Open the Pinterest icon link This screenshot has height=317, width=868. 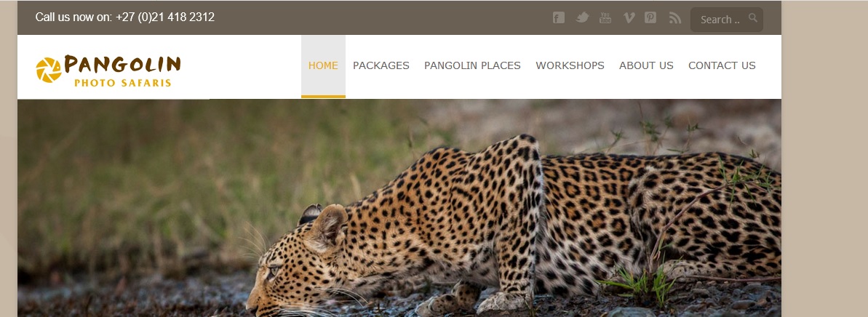650,17
